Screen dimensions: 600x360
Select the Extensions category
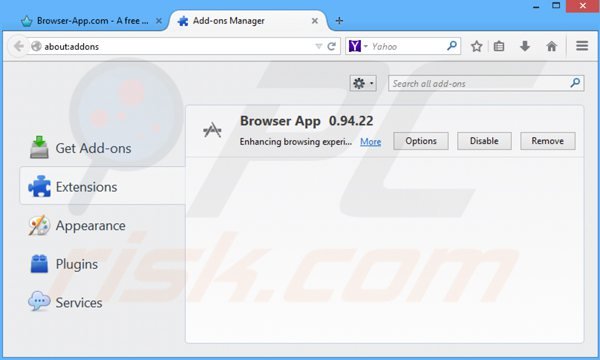[102, 186]
